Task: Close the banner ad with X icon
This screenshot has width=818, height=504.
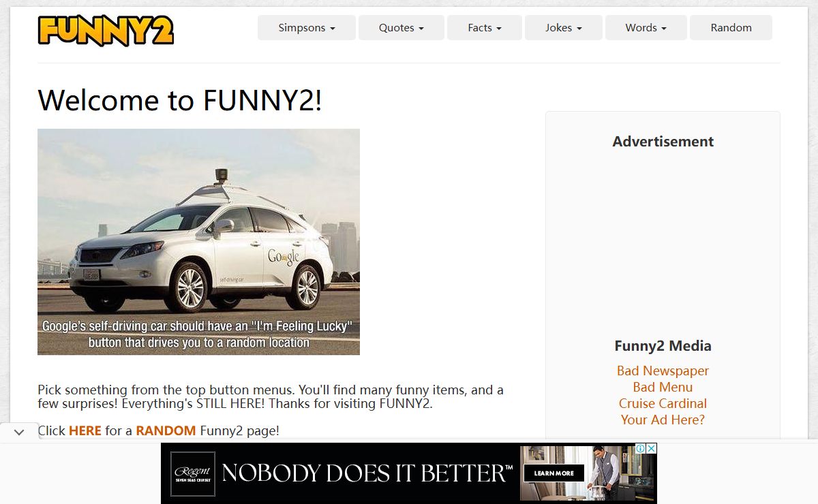Action: [x=651, y=448]
